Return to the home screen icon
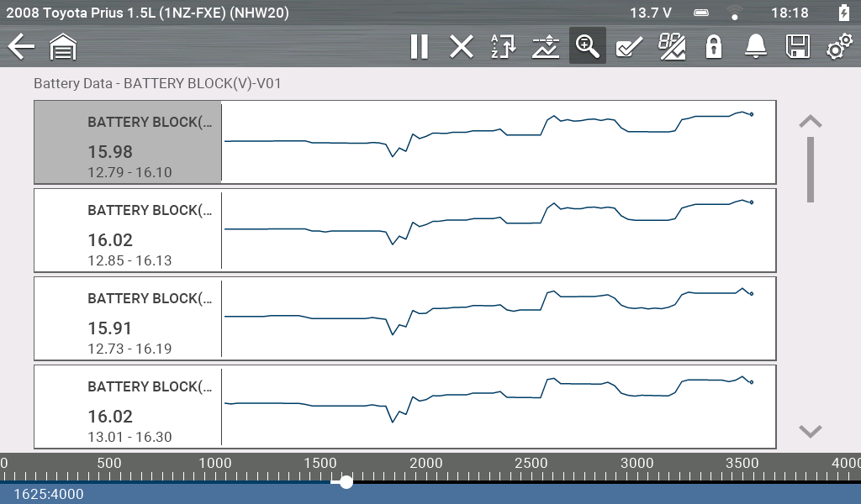Screen dimensions: 861x504 (63, 47)
